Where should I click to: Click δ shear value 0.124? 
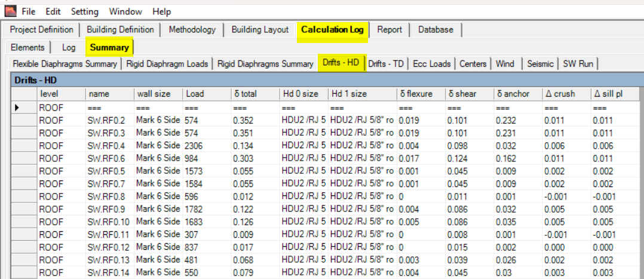[x=470, y=158]
